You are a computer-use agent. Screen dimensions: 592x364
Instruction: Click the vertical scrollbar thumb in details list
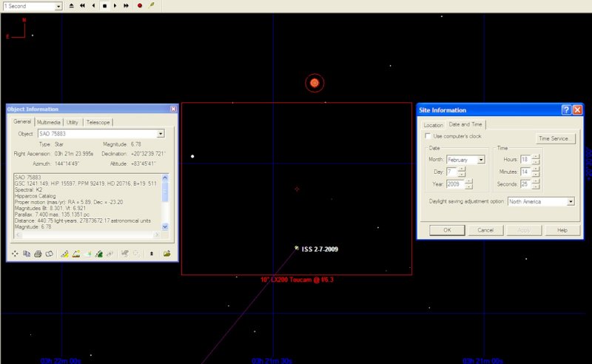165,192
